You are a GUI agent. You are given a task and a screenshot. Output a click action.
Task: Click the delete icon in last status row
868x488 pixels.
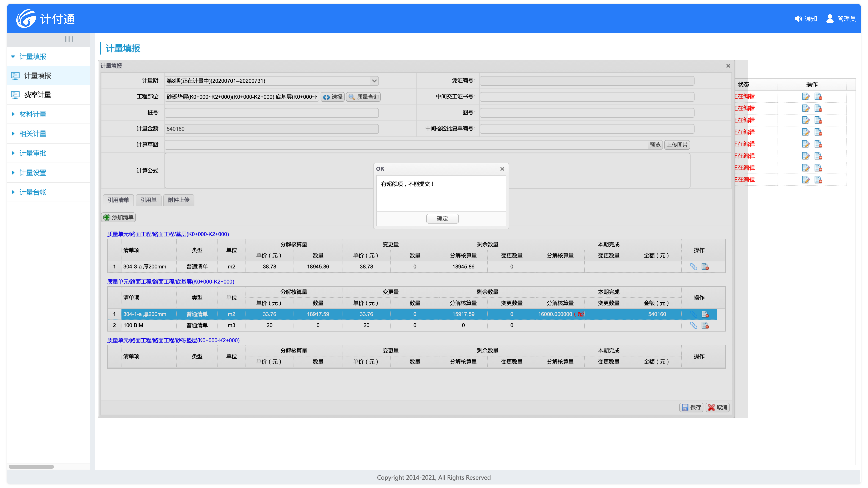point(818,180)
